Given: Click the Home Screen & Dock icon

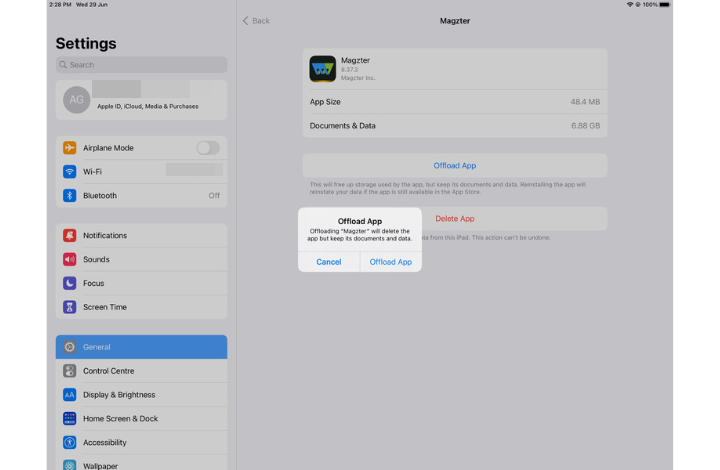Looking at the screenshot, I should point(69,419).
